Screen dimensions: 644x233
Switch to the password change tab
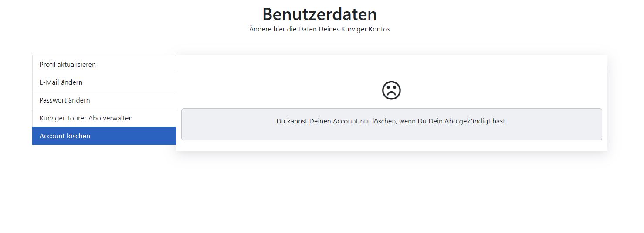tap(64, 100)
